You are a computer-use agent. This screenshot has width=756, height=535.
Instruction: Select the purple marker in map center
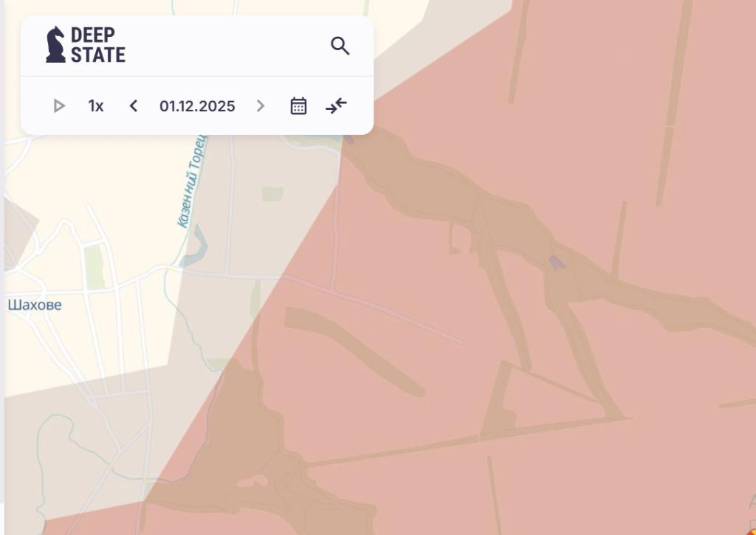pyautogui.click(x=557, y=263)
